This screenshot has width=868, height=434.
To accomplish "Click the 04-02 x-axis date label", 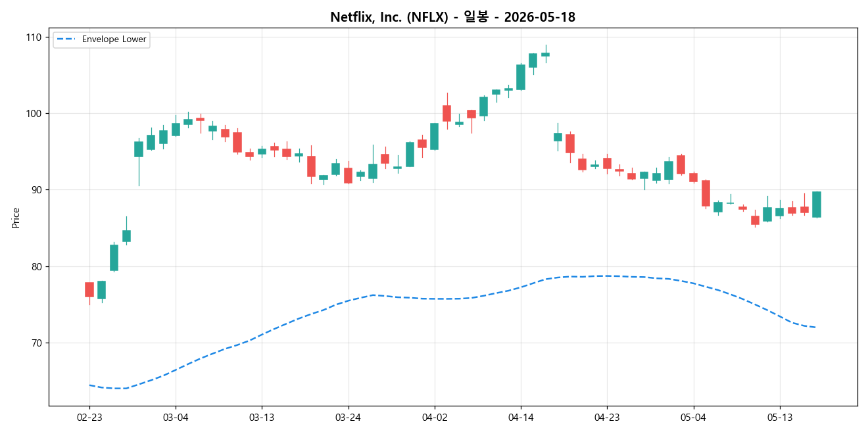I will pyautogui.click(x=434, y=417).
